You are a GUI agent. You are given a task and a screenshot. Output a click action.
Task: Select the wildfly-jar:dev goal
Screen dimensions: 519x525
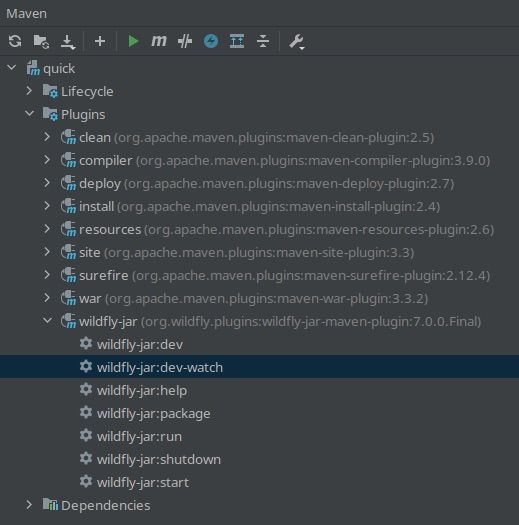(x=140, y=344)
